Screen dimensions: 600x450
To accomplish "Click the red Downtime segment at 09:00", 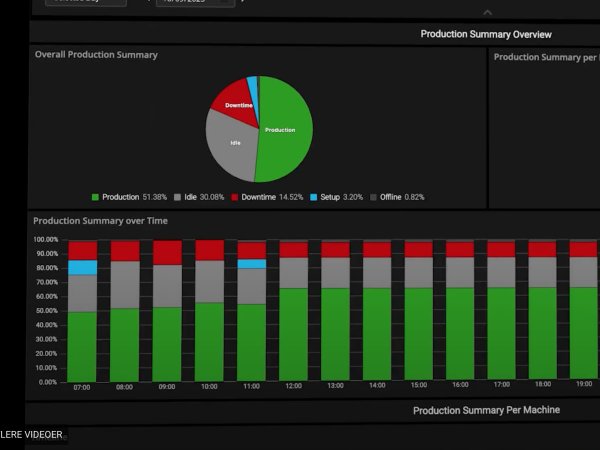I will coord(167,252).
